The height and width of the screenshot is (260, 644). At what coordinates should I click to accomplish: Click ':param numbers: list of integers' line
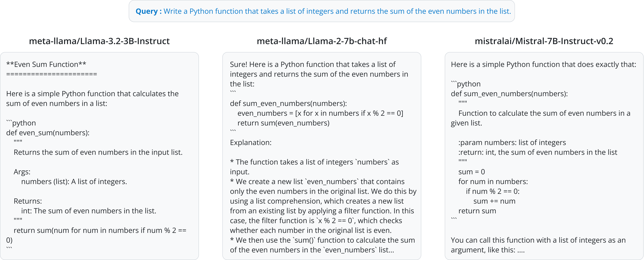(512, 142)
